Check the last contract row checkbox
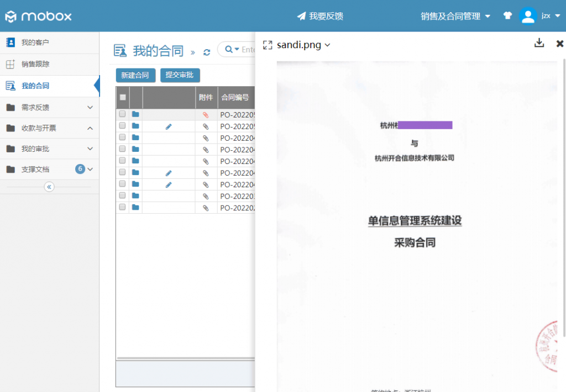This screenshot has width=566, height=392. pos(122,208)
